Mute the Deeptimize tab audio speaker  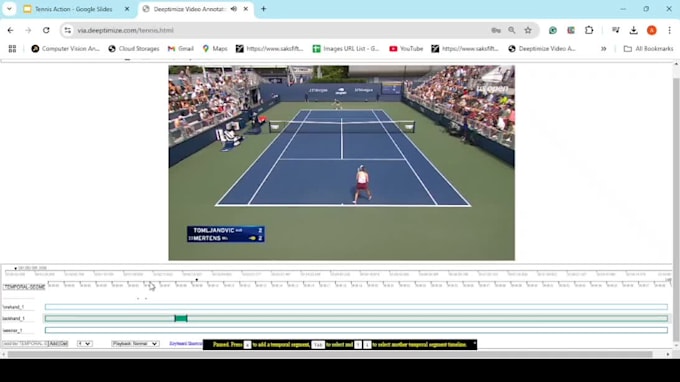[x=233, y=9]
